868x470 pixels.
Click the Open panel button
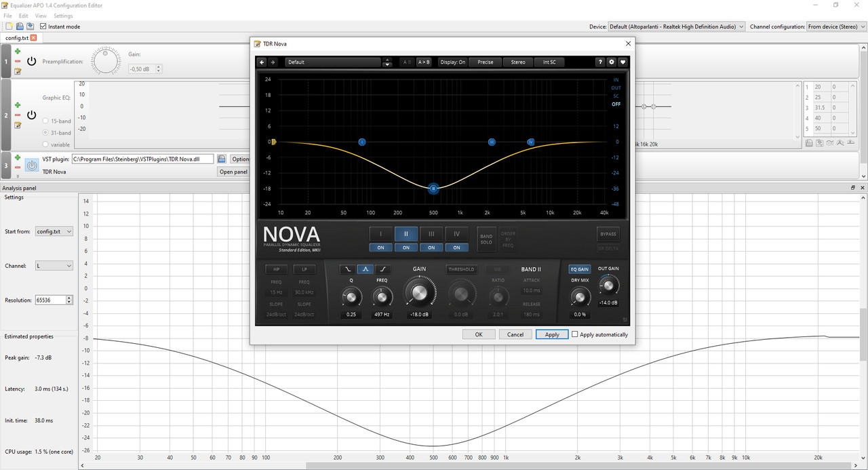233,172
